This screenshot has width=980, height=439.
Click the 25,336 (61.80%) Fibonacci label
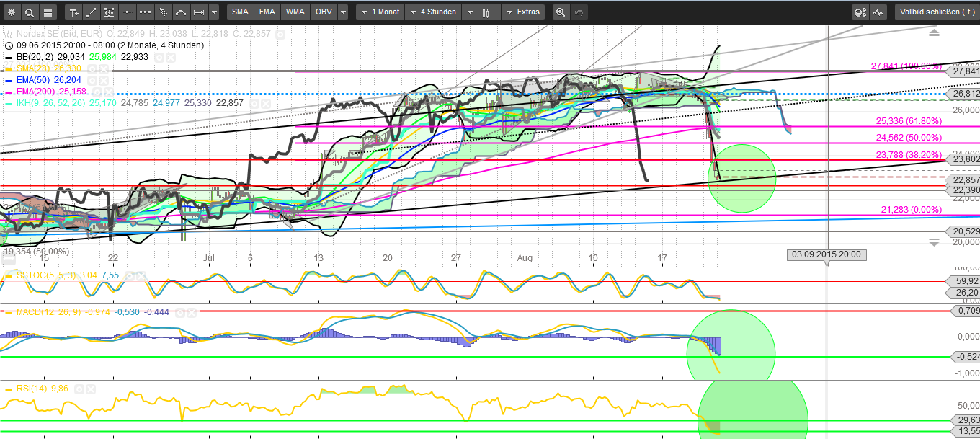[x=909, y=121]
